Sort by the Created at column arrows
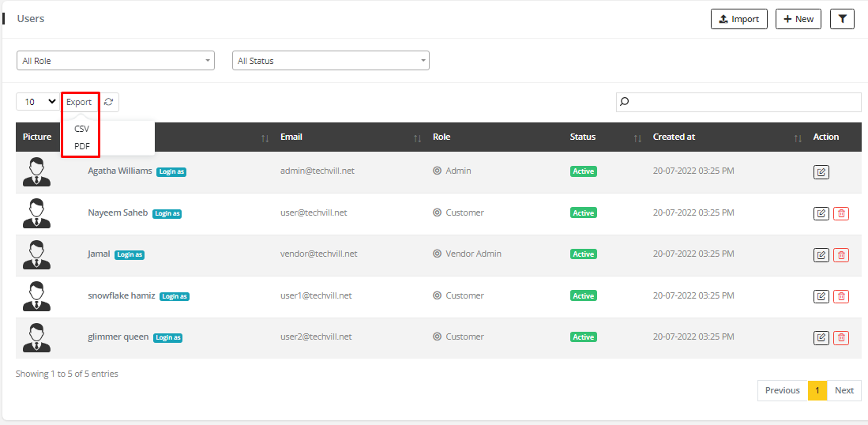Viewport: 868px width, 425px height. pyautogui.click(x=798, y=137)
